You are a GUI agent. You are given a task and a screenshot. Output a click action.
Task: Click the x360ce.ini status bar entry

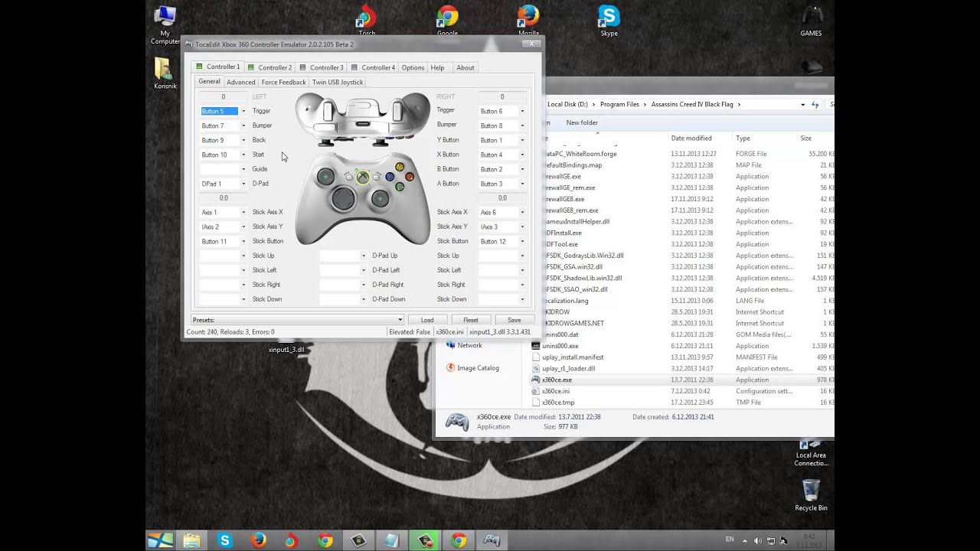(x=449, y=332)
